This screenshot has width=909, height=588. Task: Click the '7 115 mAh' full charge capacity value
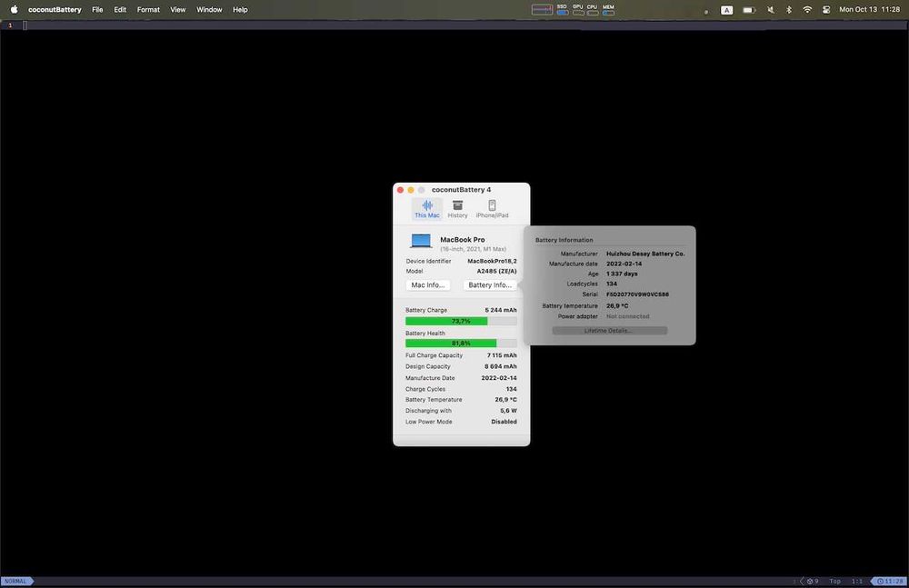[502, 354]
